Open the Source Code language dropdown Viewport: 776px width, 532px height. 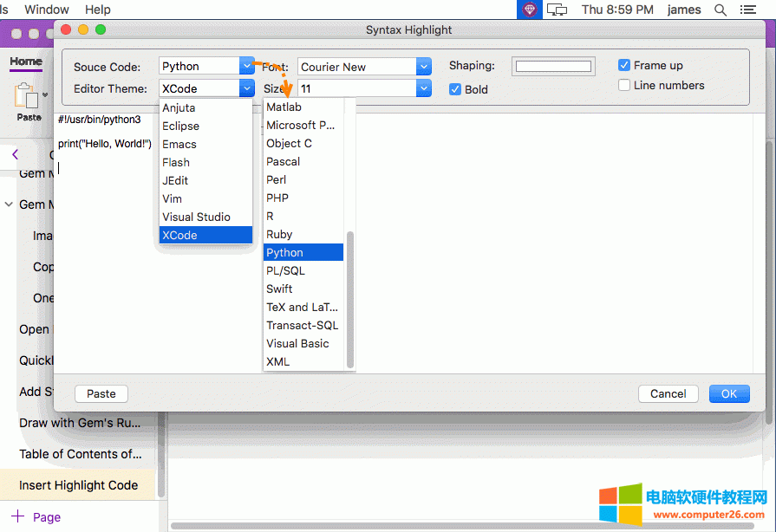tap(246, 66)
